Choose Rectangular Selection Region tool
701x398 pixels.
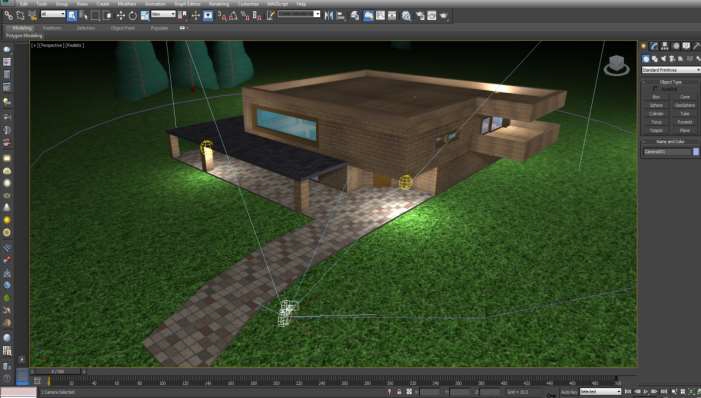click(95, 16)
